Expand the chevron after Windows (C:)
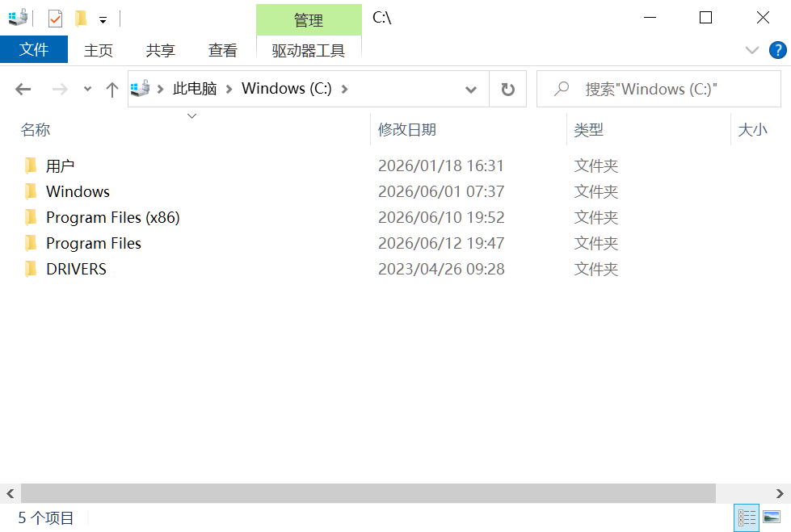This screenshot has width=791, height=532. click(x=344, y=90)
